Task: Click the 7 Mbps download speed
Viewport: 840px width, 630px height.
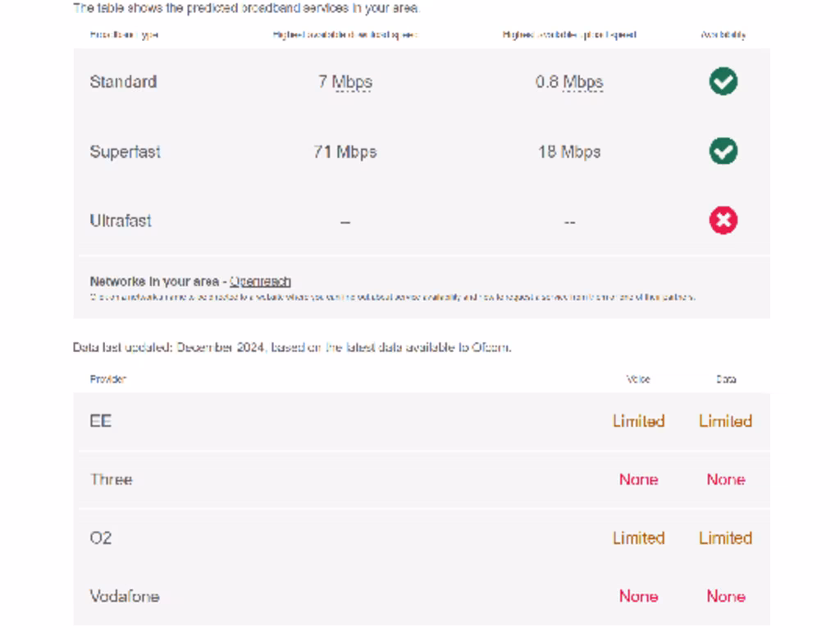Action: coord(345,82)
